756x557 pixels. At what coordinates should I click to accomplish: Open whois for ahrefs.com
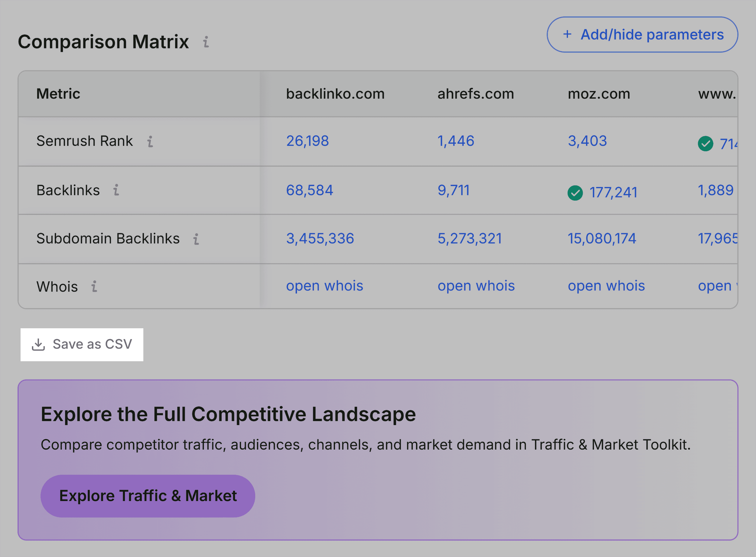(x=476, y=286)
